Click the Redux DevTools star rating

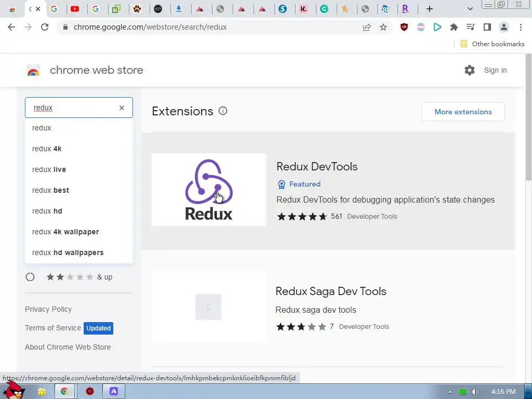tap(302, 217)
